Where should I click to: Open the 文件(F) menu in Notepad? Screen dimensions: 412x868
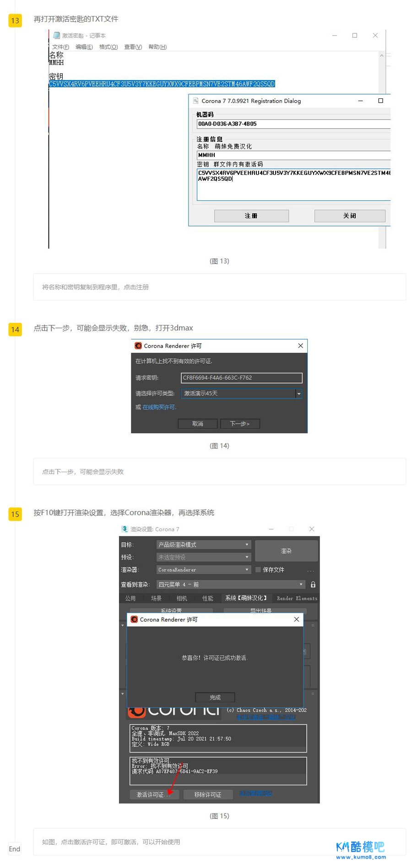coord(60,47)
